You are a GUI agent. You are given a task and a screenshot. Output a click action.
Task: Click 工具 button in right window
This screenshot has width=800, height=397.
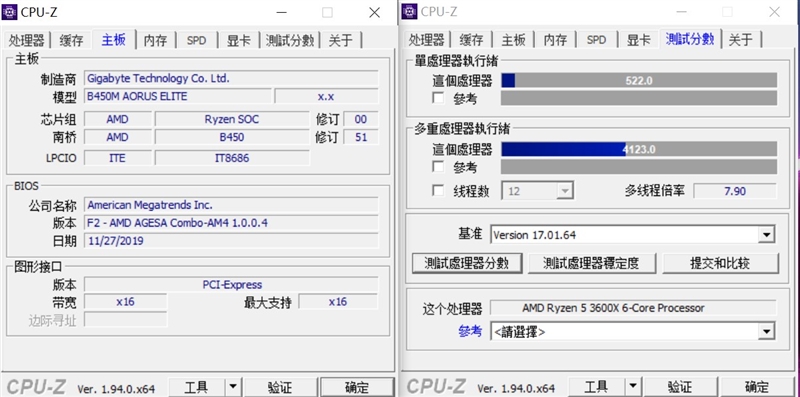pos(596,387)
